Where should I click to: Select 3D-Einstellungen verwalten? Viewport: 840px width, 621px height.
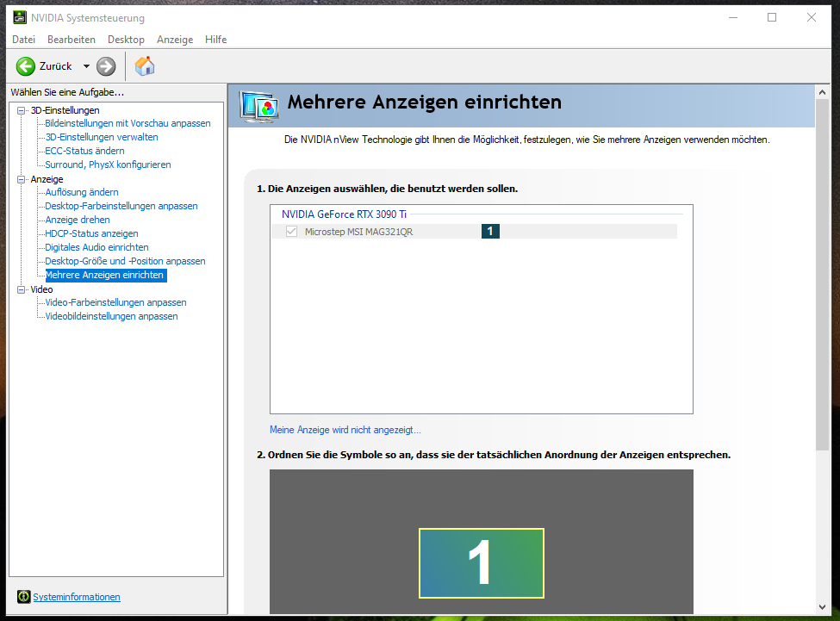[102, 137]
